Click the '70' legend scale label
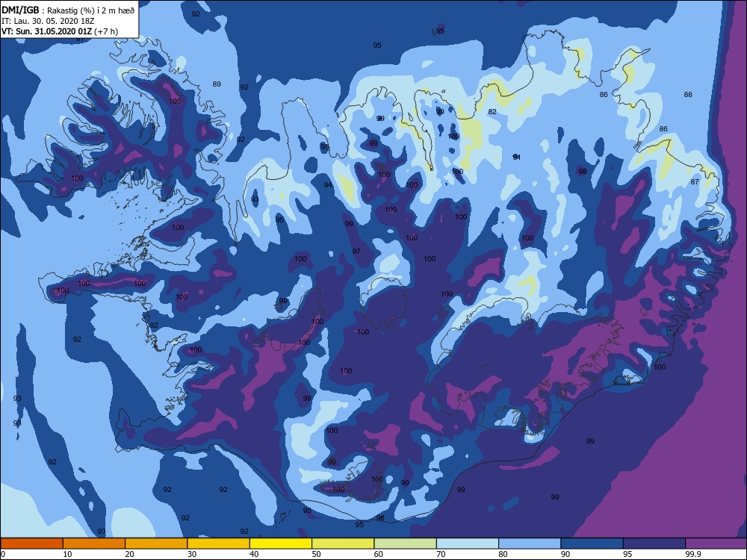This screenshot has width=747, height=560. (x=441, y=554)
